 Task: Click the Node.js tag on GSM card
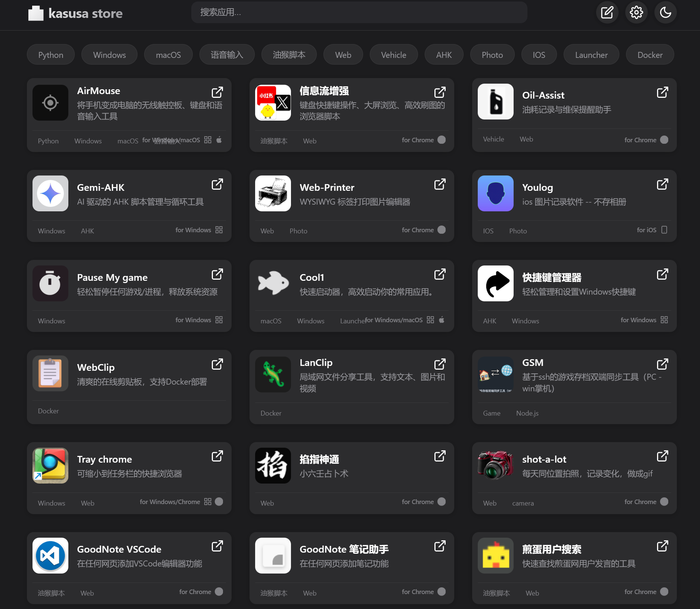[527, 413]
